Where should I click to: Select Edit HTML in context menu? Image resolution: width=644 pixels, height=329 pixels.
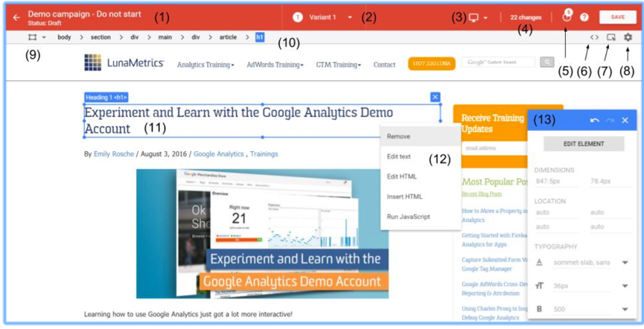[402, 177]
